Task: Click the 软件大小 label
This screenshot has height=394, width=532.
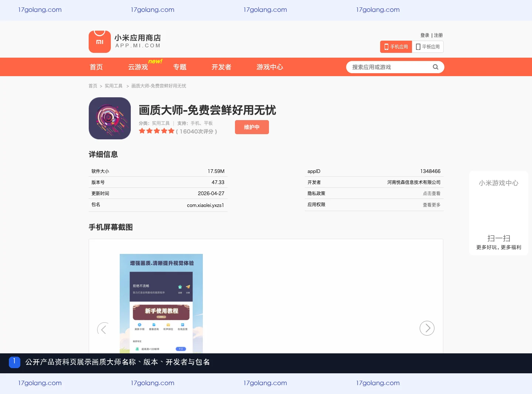Action: 100,171
